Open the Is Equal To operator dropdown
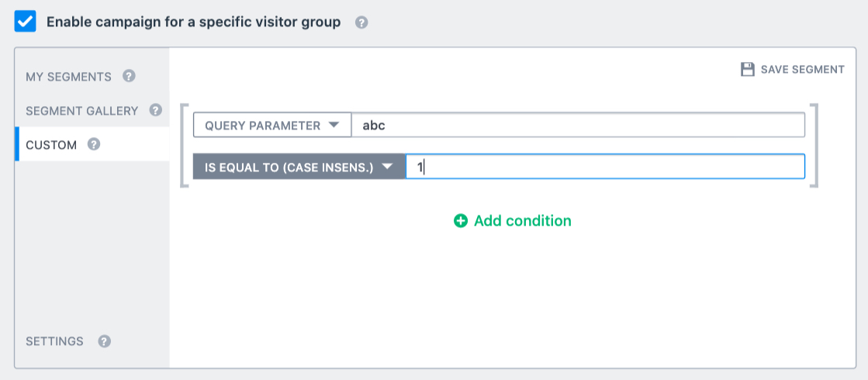The image size is (868, 380). click(299, 167)
